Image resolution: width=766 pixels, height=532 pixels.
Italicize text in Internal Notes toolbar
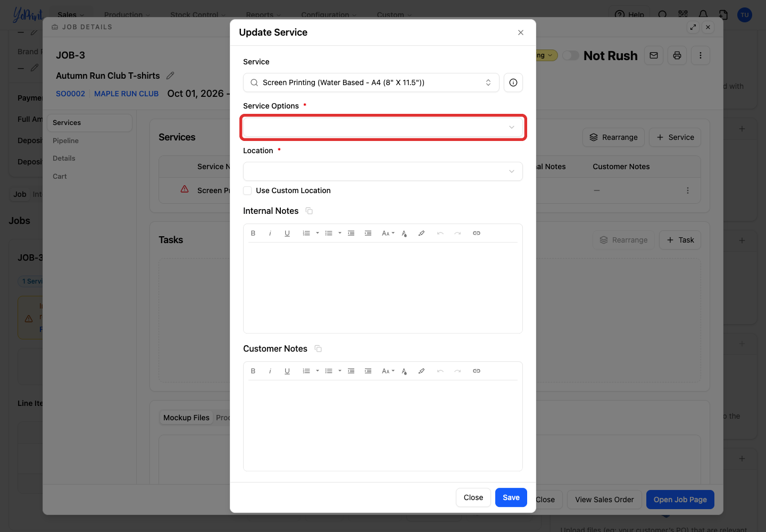270,233
